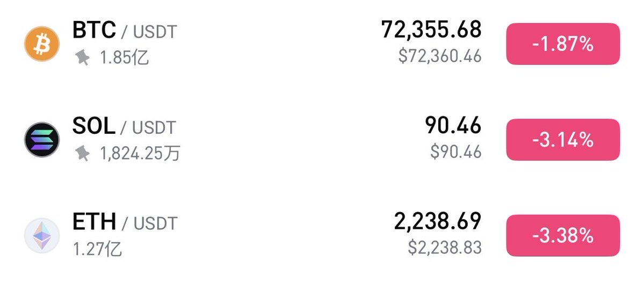This screenshot has height=290, width=644.
Task: Open the SOL / USDT pair
Action: point(124,127)
